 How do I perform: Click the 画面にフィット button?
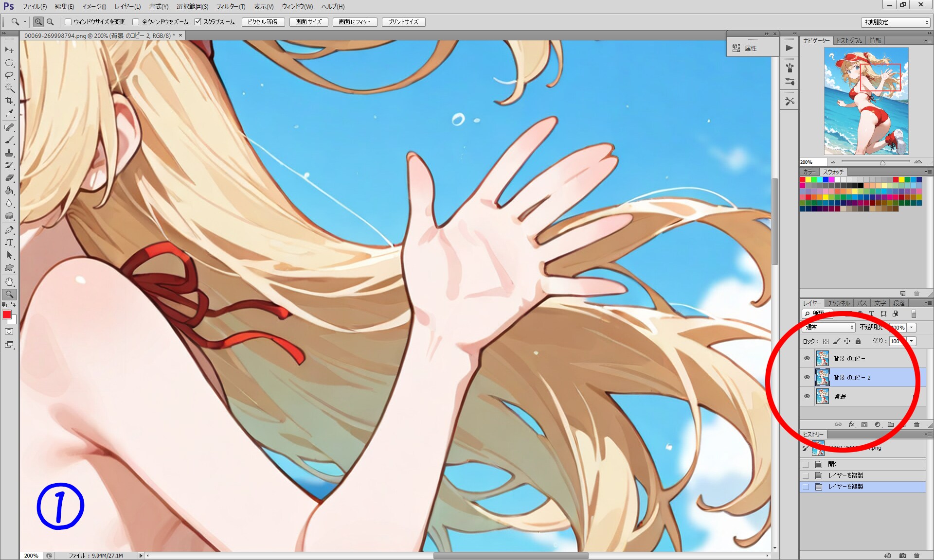pos(355,22)
